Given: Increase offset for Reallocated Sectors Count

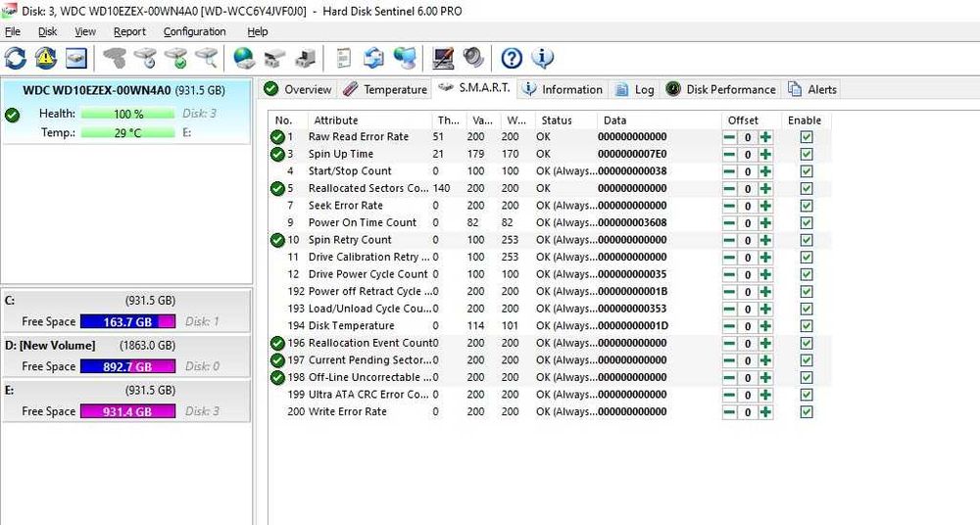Looking at the screenshot, I should [x=765, y=189].
